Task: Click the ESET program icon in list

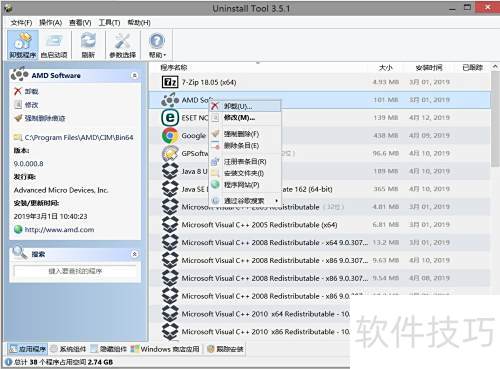Action: pyautogui.click(x=170, y=118)
